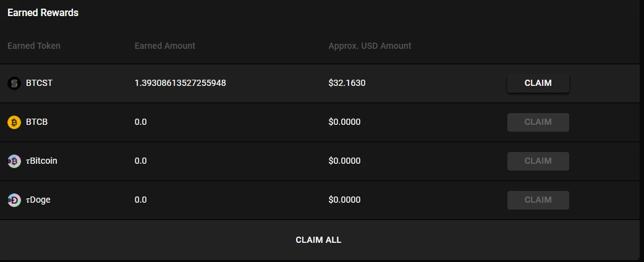Image resolution: width=644 pixels, height=262 pixels.
Task: Select the BTCST earned amount 1.39308613527255948
Action: pos(180,83)
